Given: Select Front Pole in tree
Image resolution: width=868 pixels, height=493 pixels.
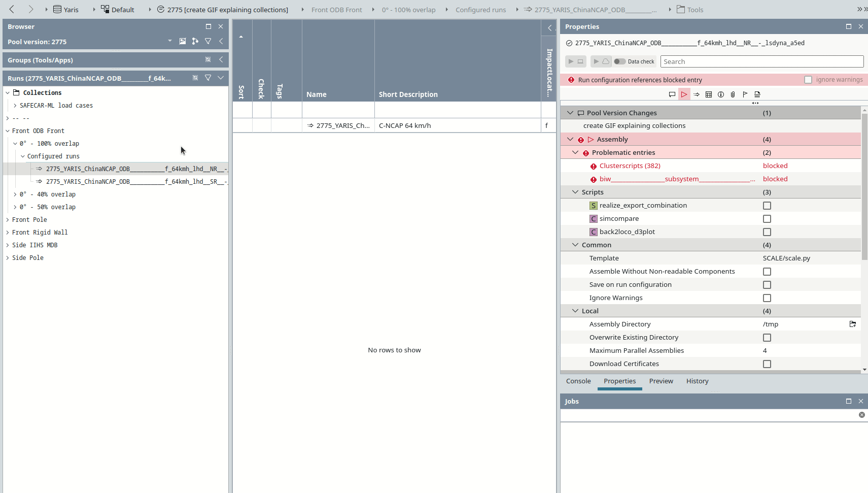Looking at the screenshot, I should 29,220.
